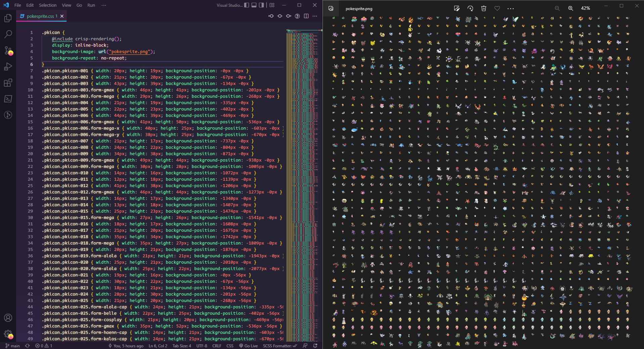
Task: Place cursor on .pkicon-019.form-alola rule line
Action: point(163,256)
